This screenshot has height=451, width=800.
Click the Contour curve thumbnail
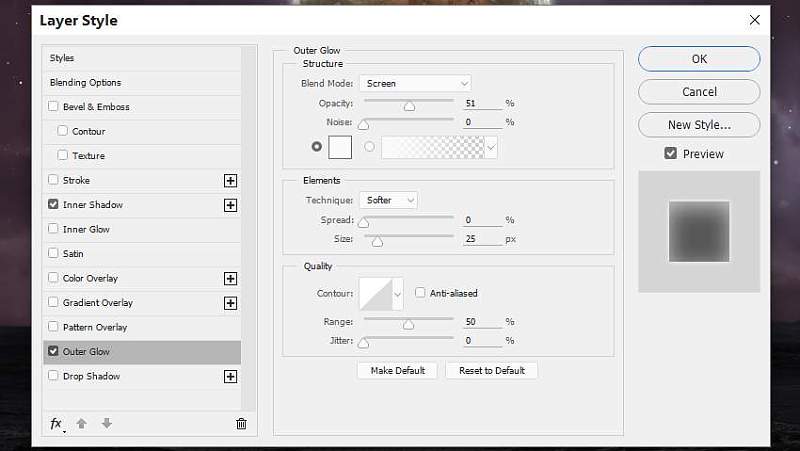point(376,294)
